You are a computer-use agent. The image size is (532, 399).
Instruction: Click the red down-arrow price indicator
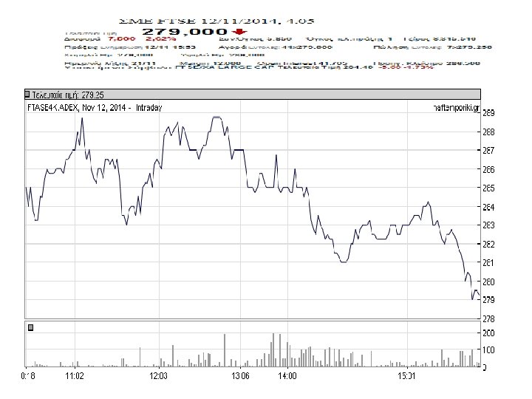pyautogui.click(x=239, y=32)
